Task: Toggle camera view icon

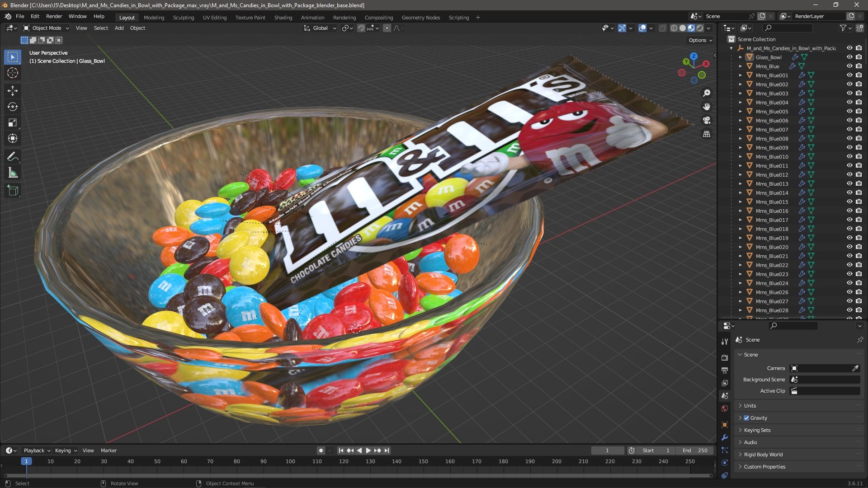Action: coord(707,120)
